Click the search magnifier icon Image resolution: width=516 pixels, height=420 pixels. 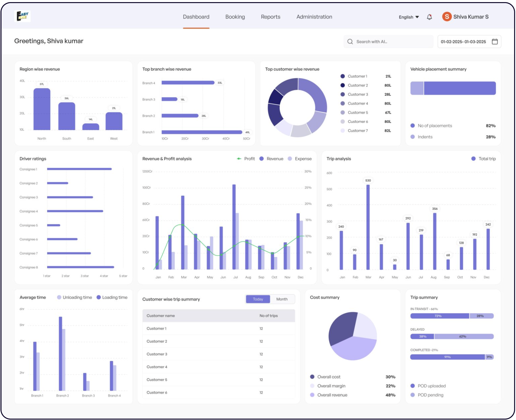[x=350, y=42]
